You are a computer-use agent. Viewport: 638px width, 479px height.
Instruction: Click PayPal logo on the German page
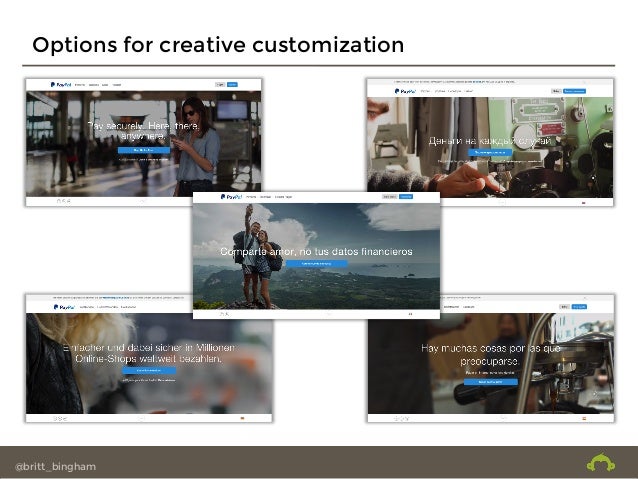(x=64, y=307)
